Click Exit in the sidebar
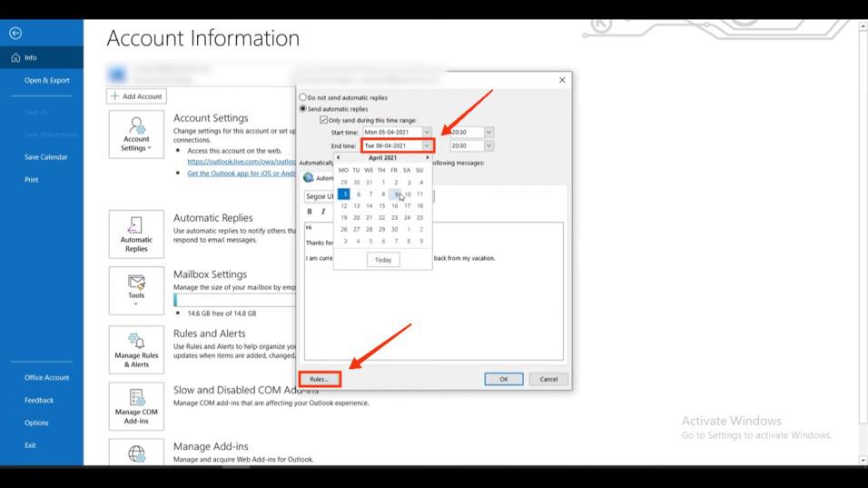 coord(30,445)
